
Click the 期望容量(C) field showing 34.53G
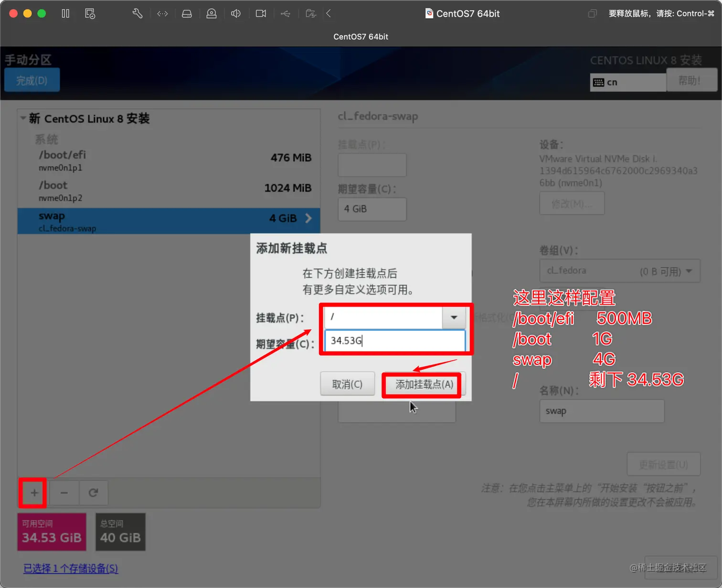[395, 341]
